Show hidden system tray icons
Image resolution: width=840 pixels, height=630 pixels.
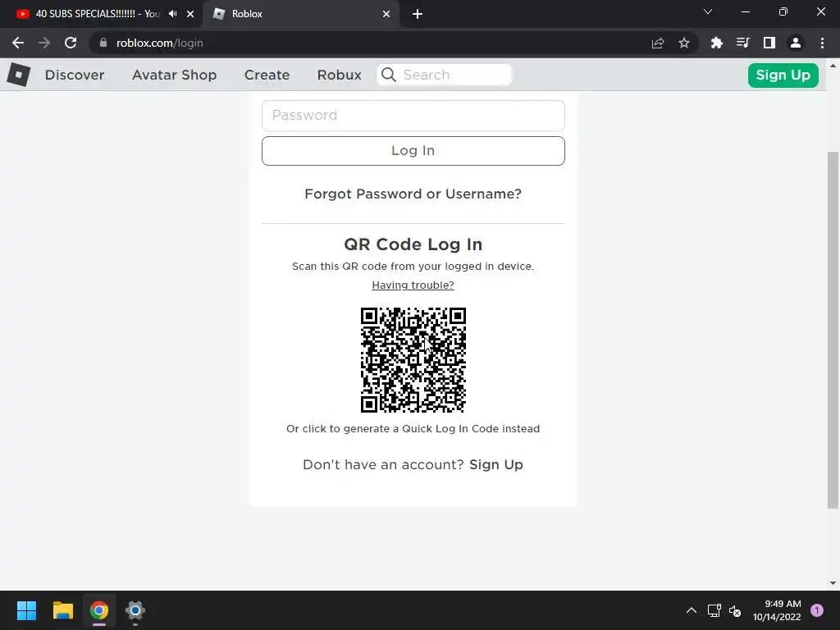point(692,610)
